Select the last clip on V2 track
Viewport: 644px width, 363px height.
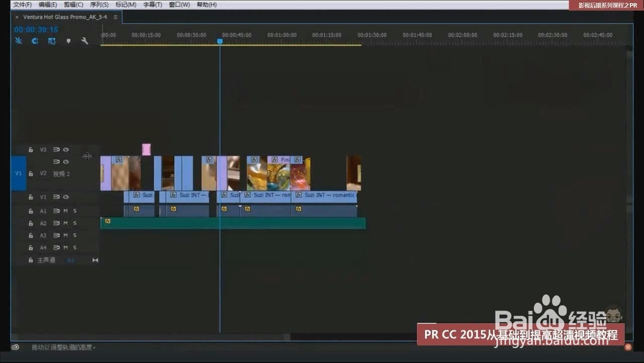tap(354, 173)
